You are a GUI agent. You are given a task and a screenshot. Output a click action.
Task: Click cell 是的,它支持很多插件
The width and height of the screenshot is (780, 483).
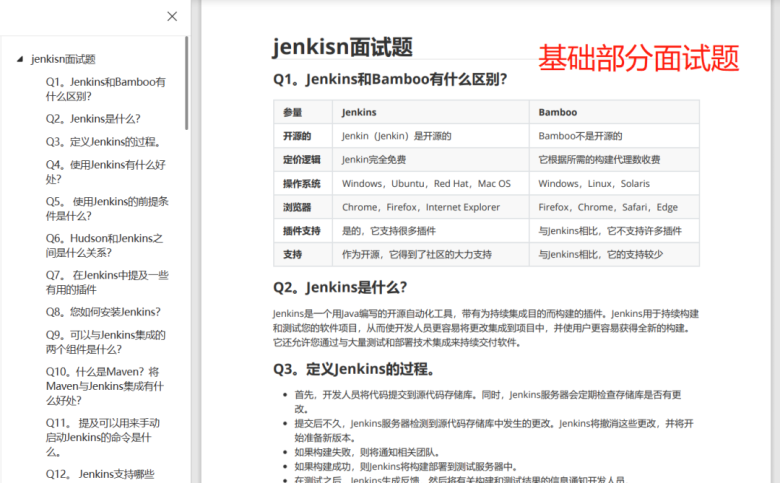431,231
